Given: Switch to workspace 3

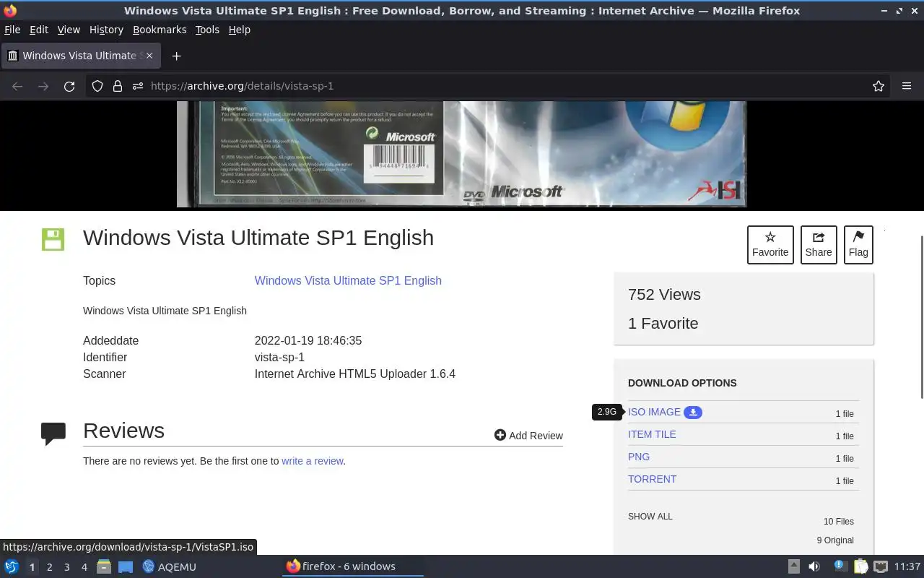Looking at the screenshot, I should [66, 567].
